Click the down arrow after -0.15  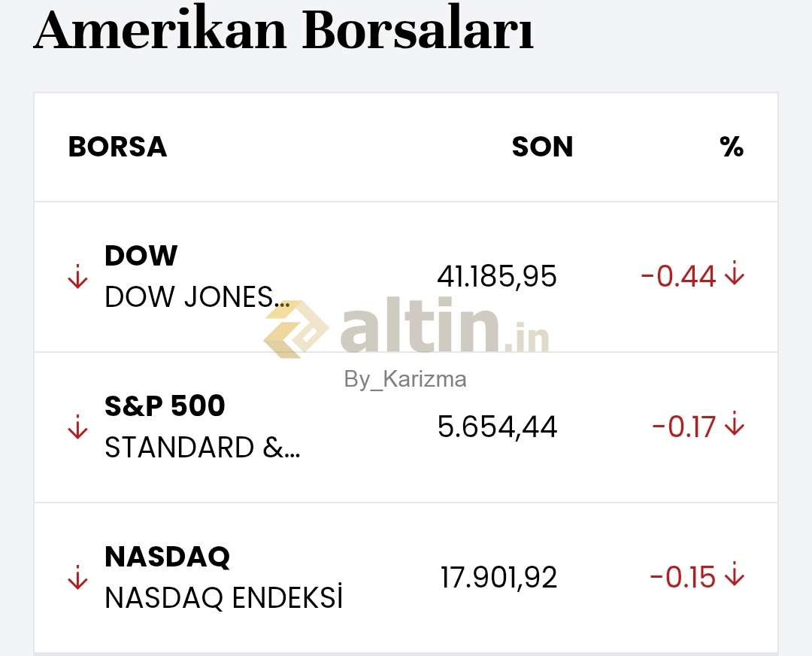pyautogui.click(x=735, y=574)
